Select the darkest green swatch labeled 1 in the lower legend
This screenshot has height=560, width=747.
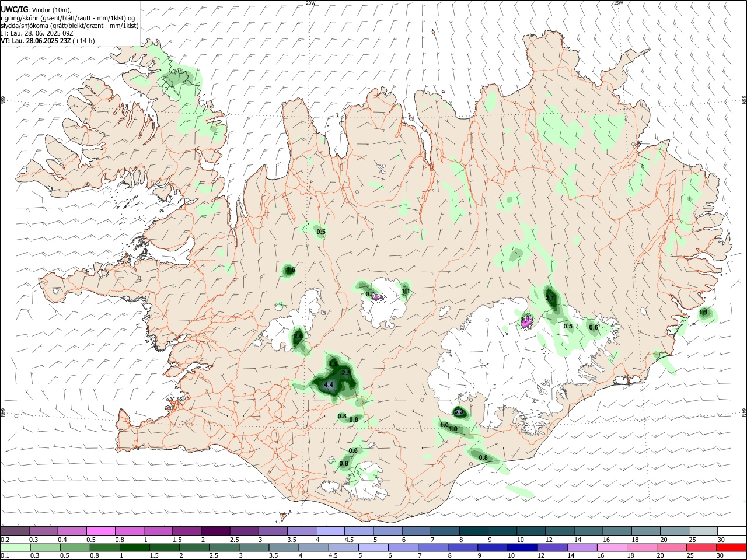[134, 547]
